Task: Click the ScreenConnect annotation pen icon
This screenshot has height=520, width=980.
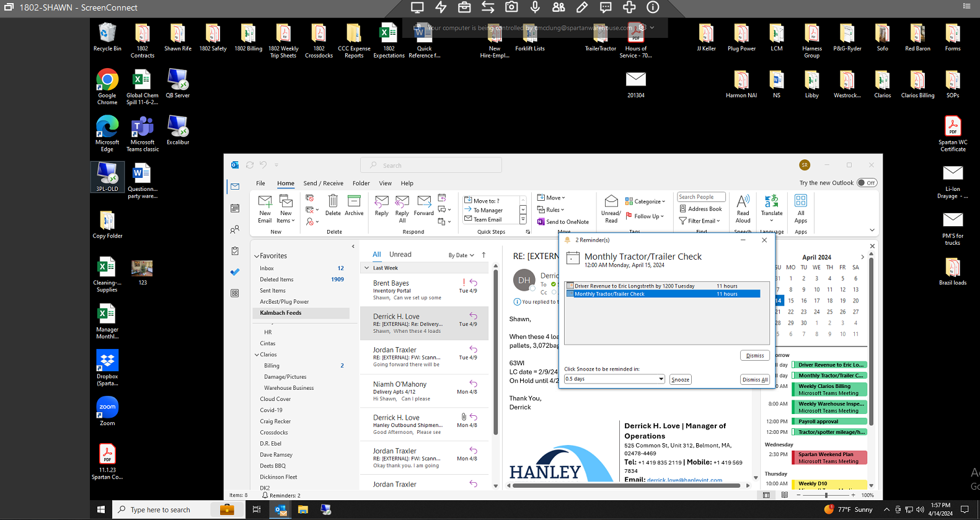Action: tap(582, 7)
